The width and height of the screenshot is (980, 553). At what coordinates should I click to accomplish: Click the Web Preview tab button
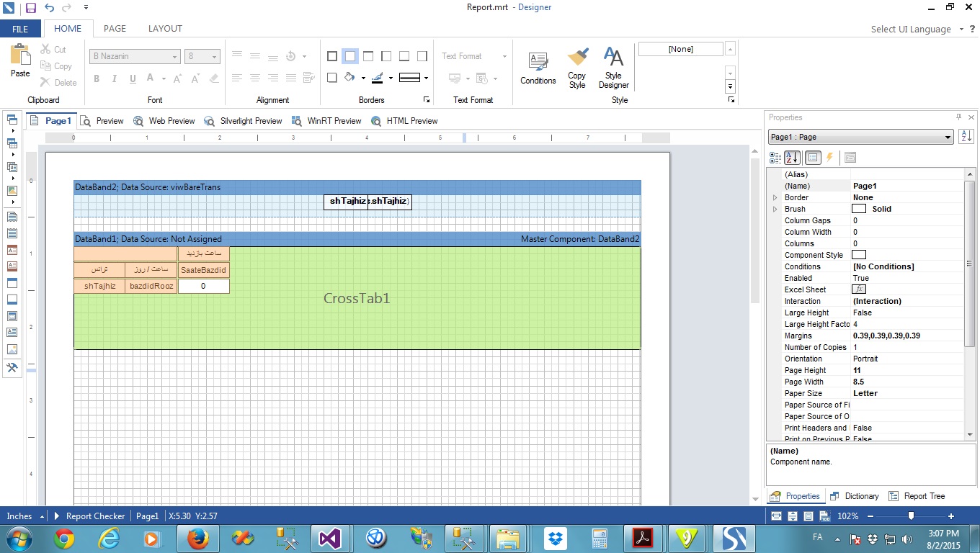pos(164,121)
